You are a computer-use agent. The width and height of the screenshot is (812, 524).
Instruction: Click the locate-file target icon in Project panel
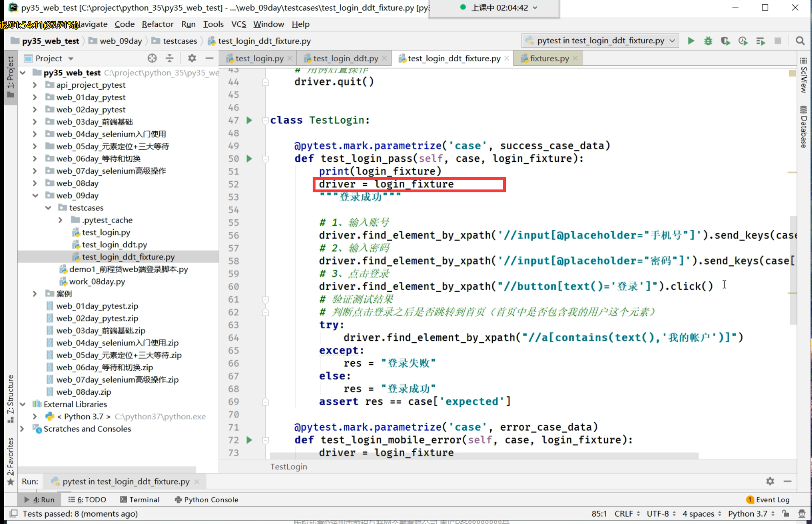pos(152,58)
